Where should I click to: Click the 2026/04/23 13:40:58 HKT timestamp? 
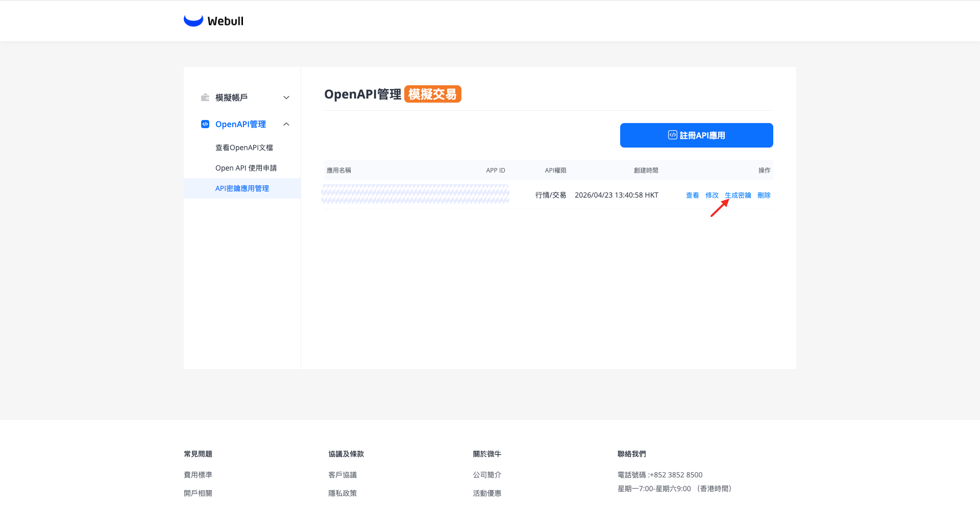[x=617, y=195]
